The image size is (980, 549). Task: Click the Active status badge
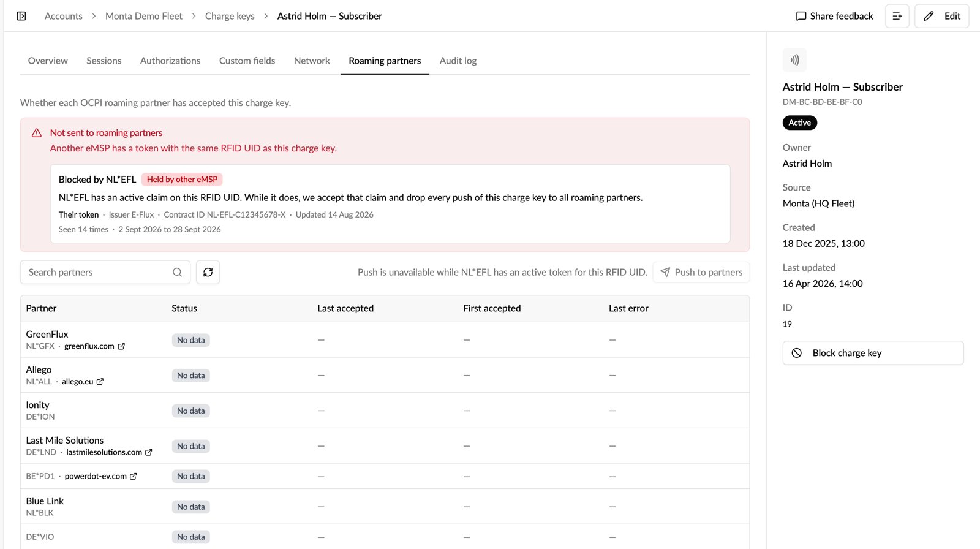click(800, 123)
